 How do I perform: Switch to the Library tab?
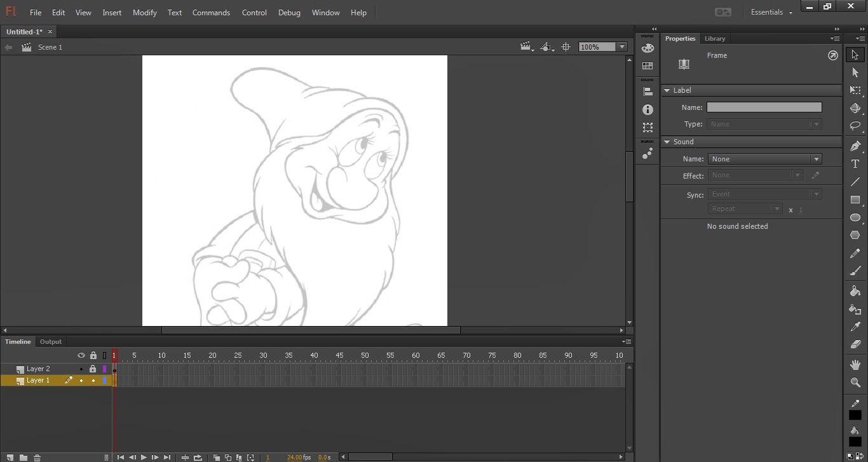715,39
